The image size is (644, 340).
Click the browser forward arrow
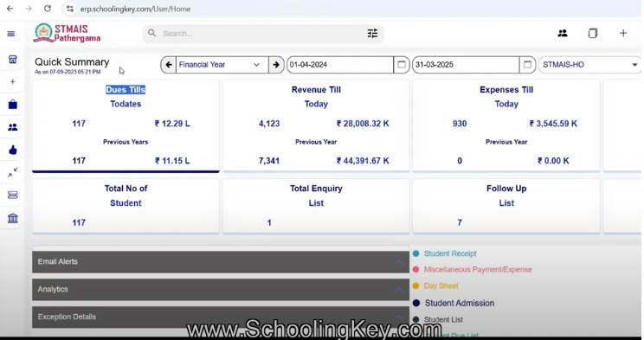[x=29, y=8]
